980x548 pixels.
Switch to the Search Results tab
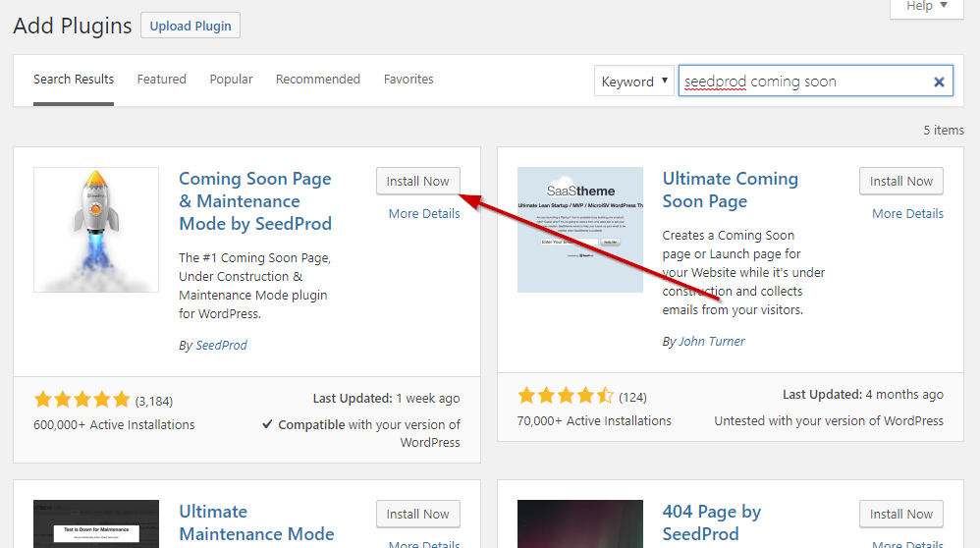pyautogui.click(x=74, y=80)
